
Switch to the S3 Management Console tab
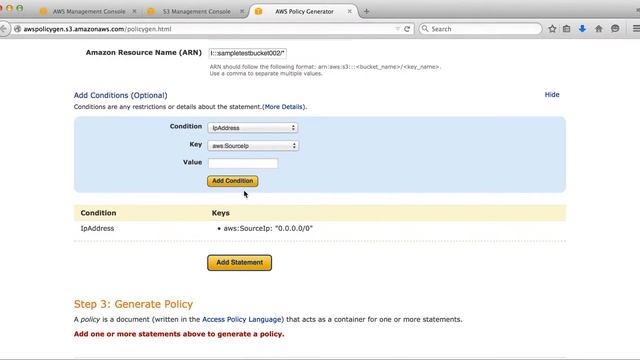(x=197, y=11)
